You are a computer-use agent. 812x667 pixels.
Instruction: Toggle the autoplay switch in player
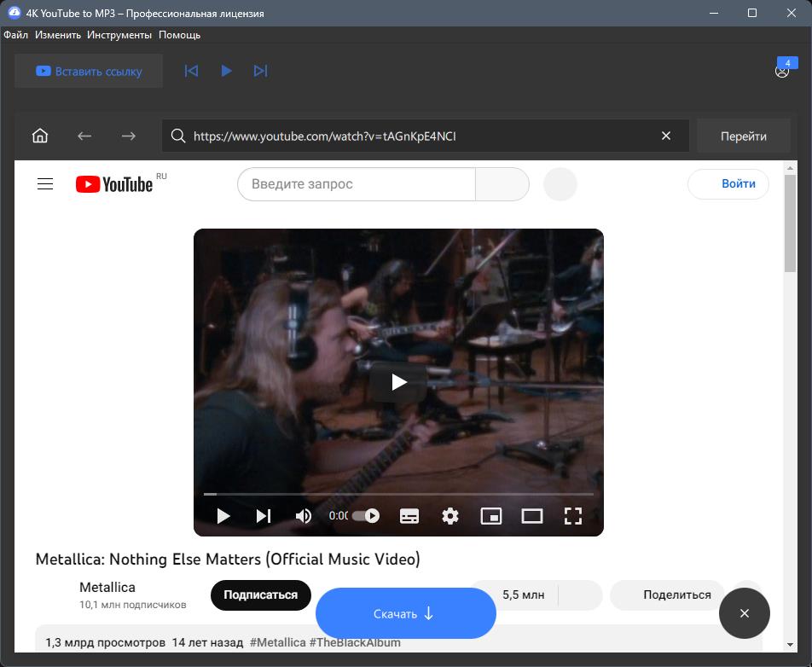tap(366, 516)
